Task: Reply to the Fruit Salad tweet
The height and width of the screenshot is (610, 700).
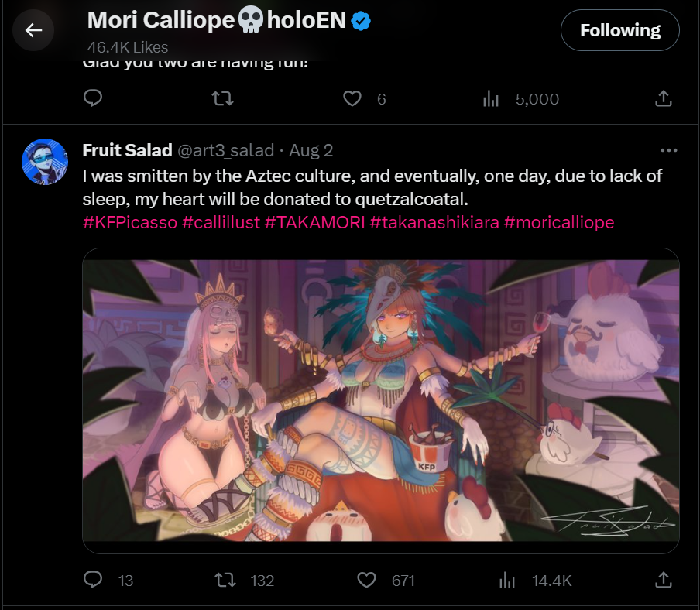Action: tap(93, 580)
